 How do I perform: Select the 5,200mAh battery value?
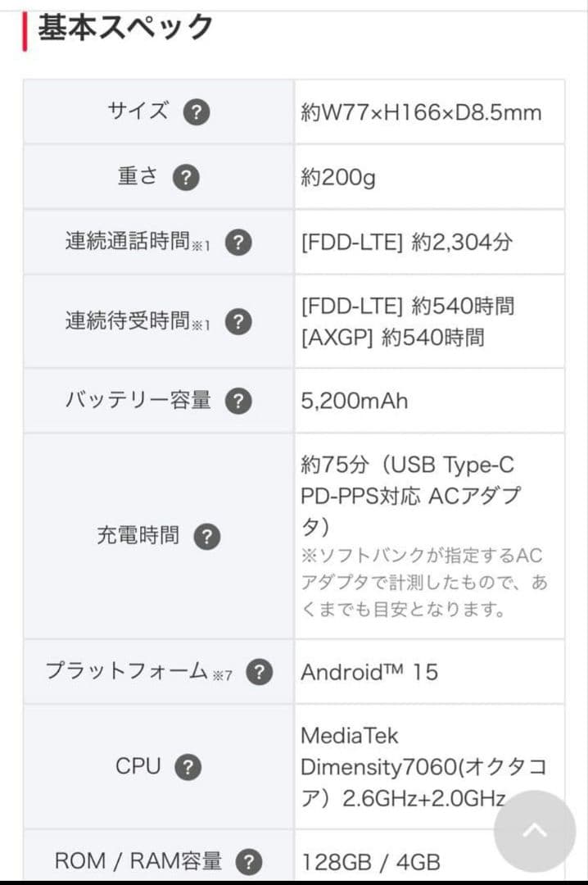click(x=353, y=400)
